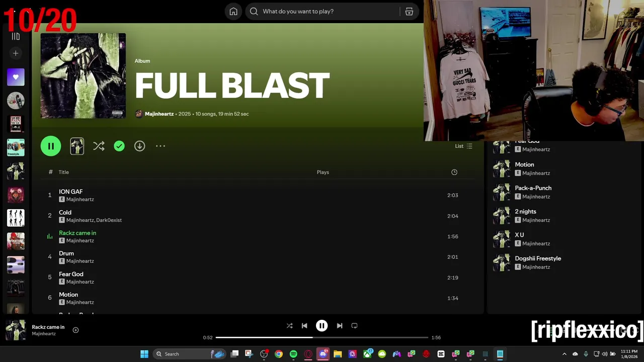
Task: Open the DarkOexist artist link on Cold
Action: click(x=109, y=220)
